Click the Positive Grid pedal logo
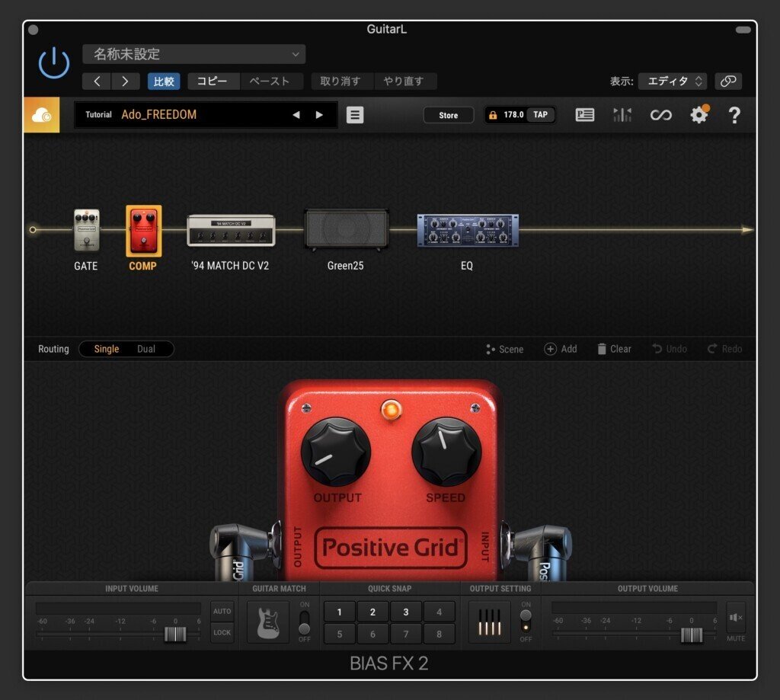This screenshot has height=700, width=780. (391, 548)
